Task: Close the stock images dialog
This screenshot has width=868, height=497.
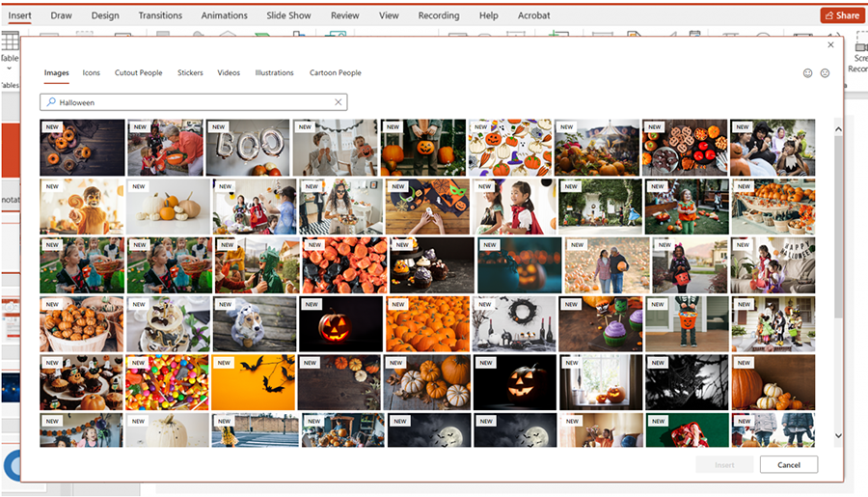Action: (830, 45)
